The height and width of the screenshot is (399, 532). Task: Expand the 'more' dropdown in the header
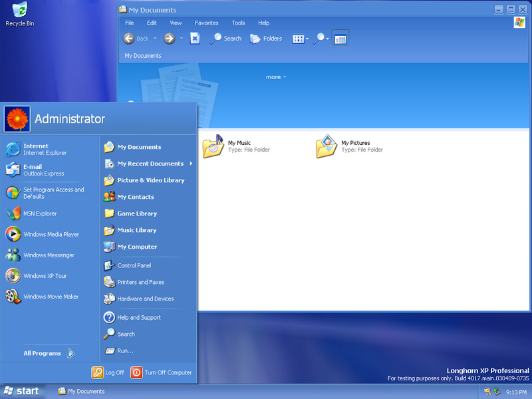(x=276, y=77)
